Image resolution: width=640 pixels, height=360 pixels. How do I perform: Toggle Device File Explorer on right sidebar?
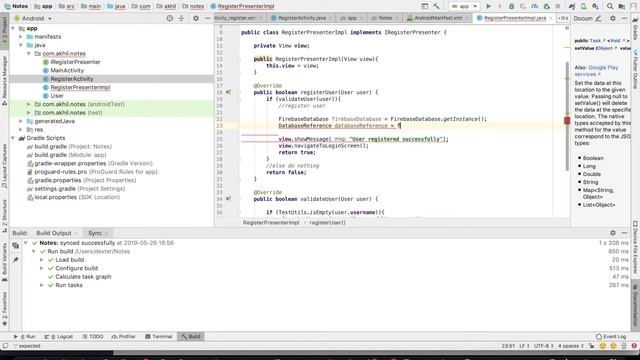635,247
